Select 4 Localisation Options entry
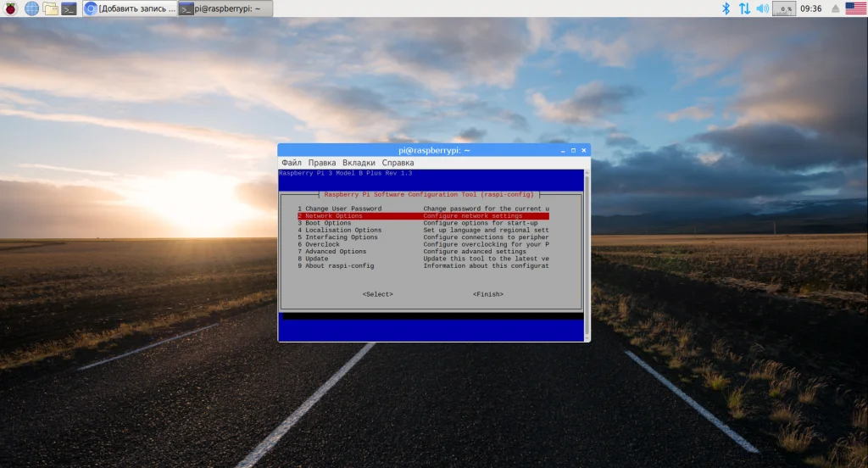Viewport: 868px width, 468px height. click(x=423, y=231)
